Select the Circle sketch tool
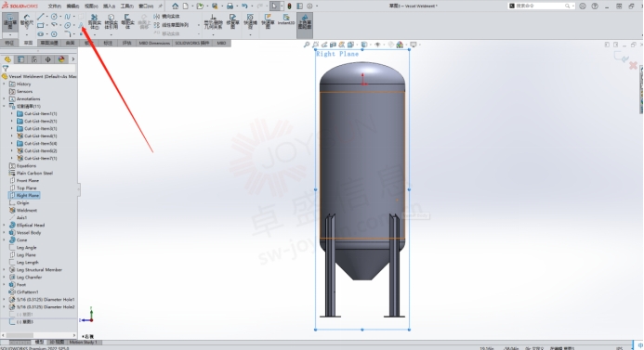 pyautogui.click(x=54, y=17)
